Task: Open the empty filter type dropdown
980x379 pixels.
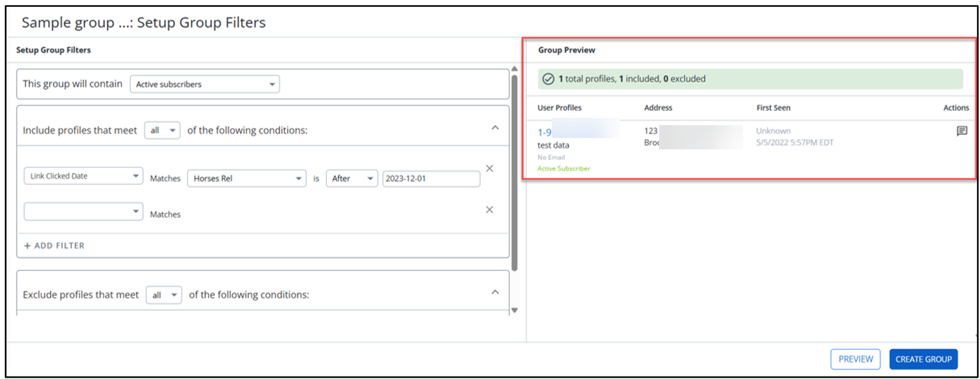Action: (x=83, y=212)
